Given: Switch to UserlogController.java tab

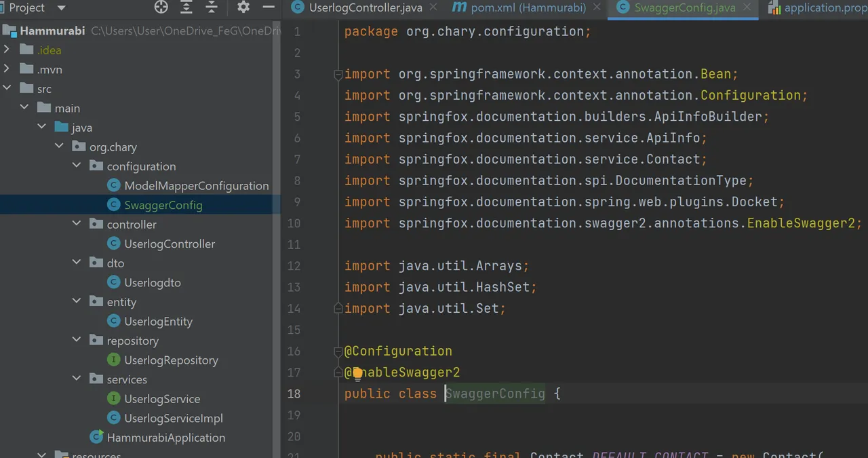Looking at the screenshot, I should pyautogui.click(x=366, y=8).
